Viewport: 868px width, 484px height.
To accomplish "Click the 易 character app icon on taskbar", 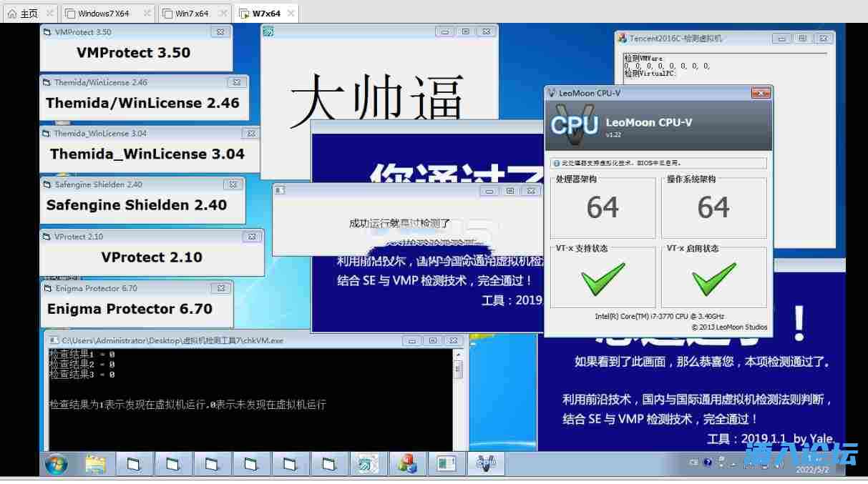I will (367, 463).
